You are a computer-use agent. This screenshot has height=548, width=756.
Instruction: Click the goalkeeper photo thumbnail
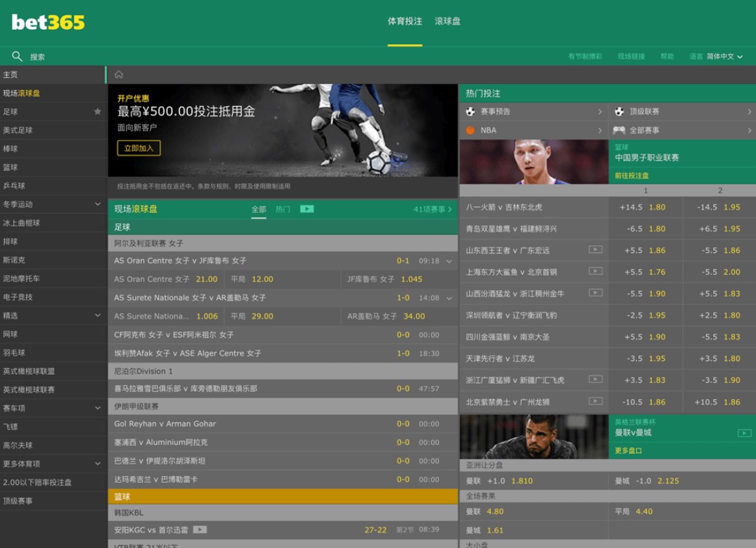[x=534, y=436]
